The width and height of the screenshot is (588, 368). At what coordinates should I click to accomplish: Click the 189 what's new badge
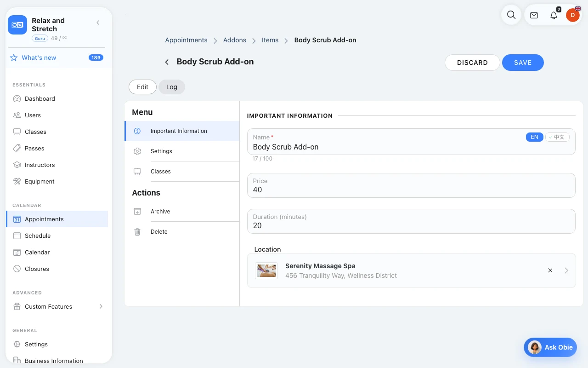coord(96,57)
